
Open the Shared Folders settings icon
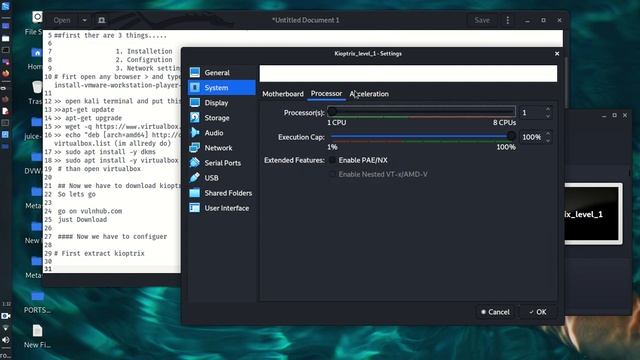tap(195, 193)
